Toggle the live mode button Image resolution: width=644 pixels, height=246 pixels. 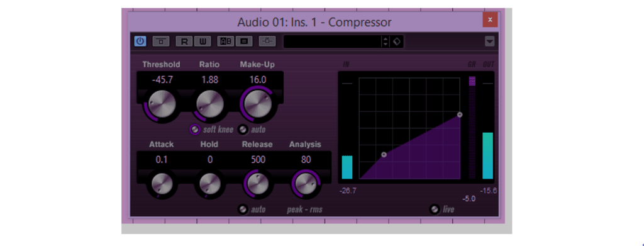(434, 209)
